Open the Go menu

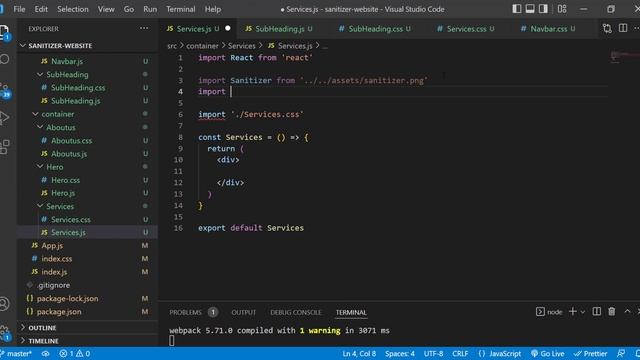pyautogui.click(x=129, y=9)
